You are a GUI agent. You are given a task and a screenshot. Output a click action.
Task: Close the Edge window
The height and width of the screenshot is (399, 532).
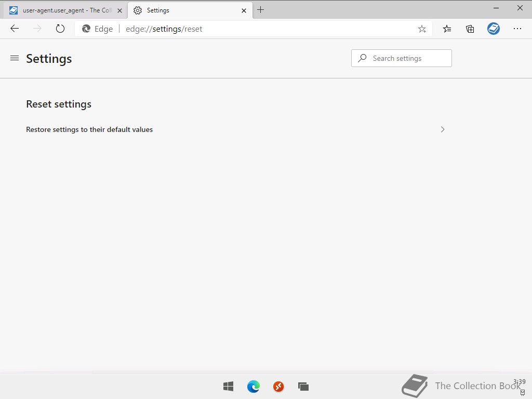point(520,8)
